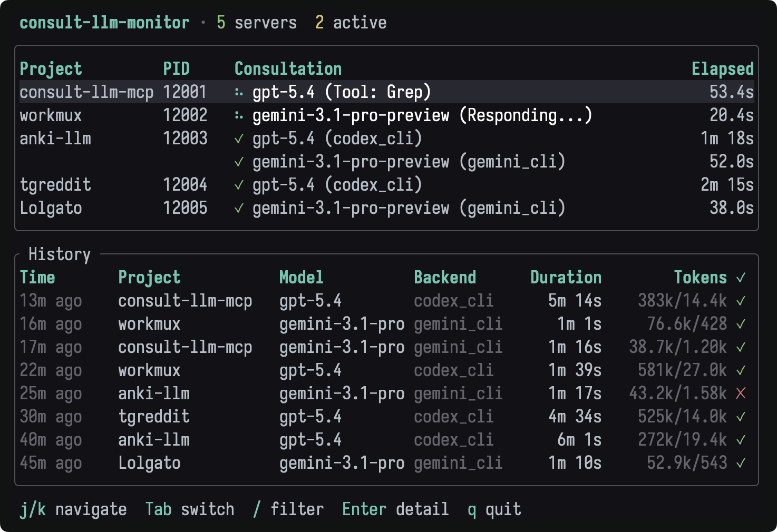Select the consult-llm-mcp server row
777x532 pixels.
(x=387, y=92)
